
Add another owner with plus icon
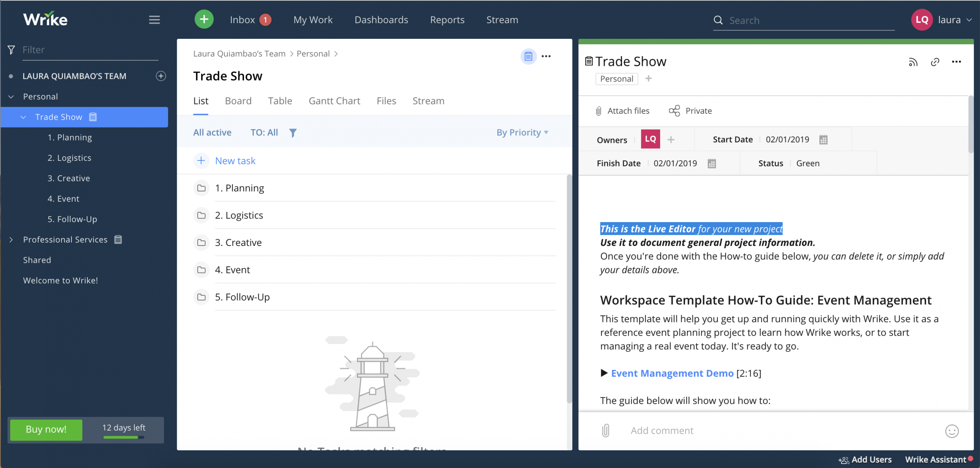tap(671, 140)
